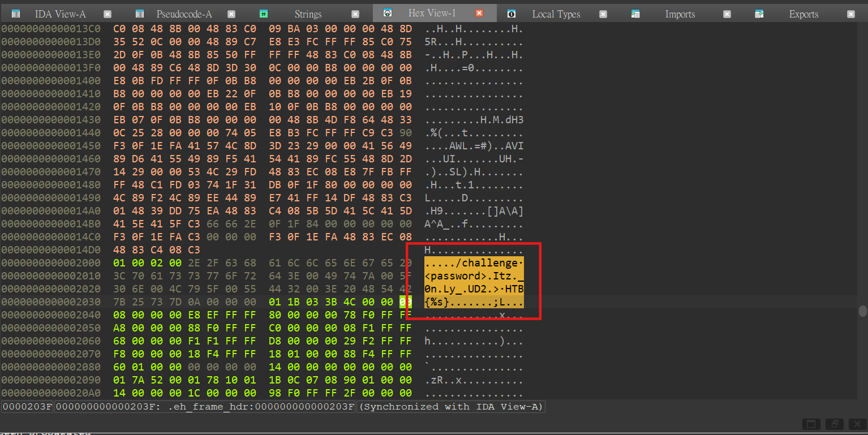Image resolution: width=868 pixels, height=435 pixels.
Task: Click the hex view vertical scrollbar thumb
Action: pos(862,311)
